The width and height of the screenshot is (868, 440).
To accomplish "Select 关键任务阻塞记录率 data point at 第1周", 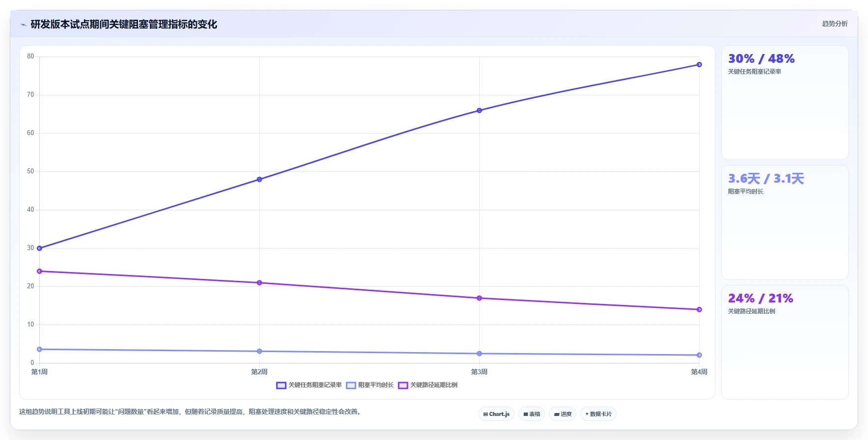I will [40, 248].
